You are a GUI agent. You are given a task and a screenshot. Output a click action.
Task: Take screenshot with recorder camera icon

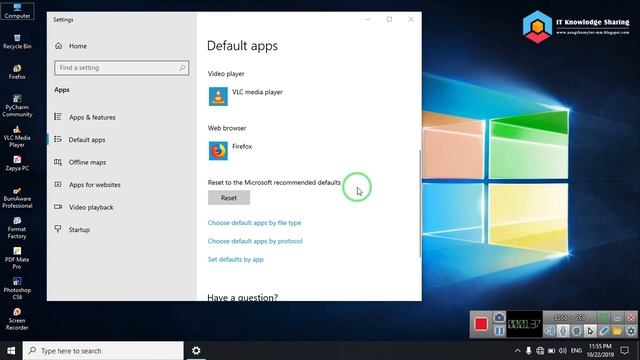(x=499, y=318)
